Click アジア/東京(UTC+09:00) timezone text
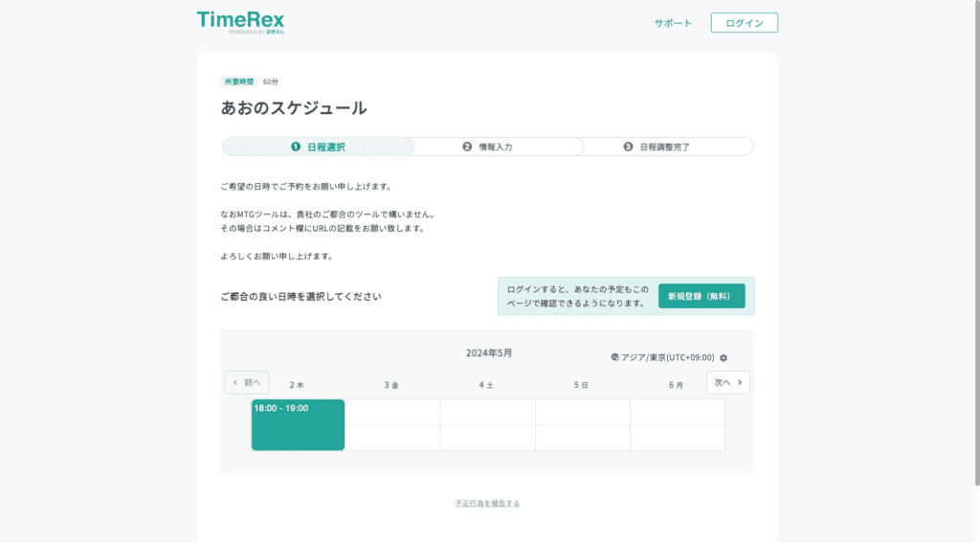 point(667,358)
